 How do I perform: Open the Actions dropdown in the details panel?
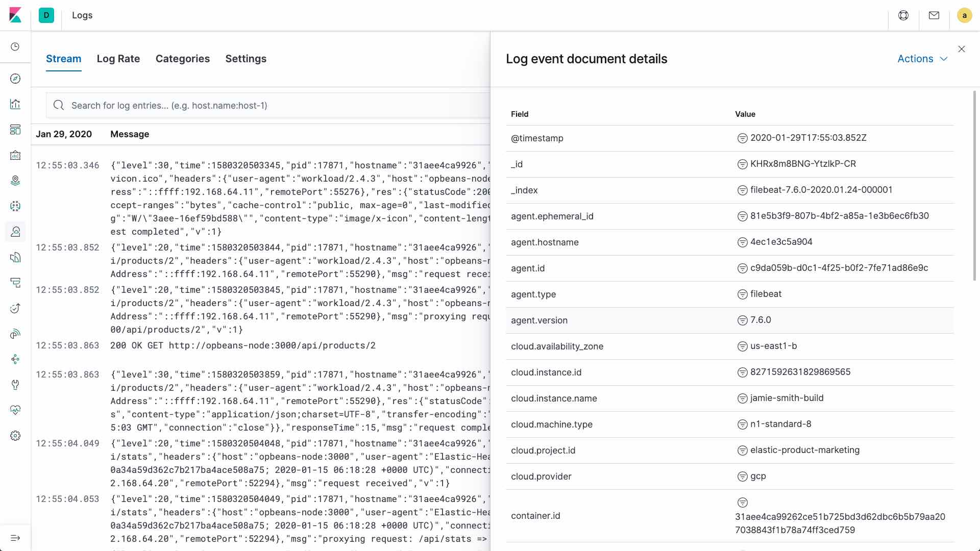tap(922, 59)
